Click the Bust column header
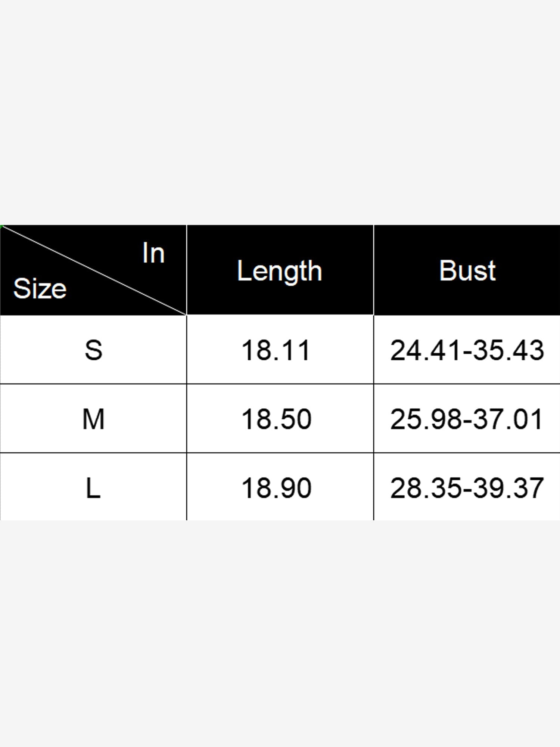 467,270
